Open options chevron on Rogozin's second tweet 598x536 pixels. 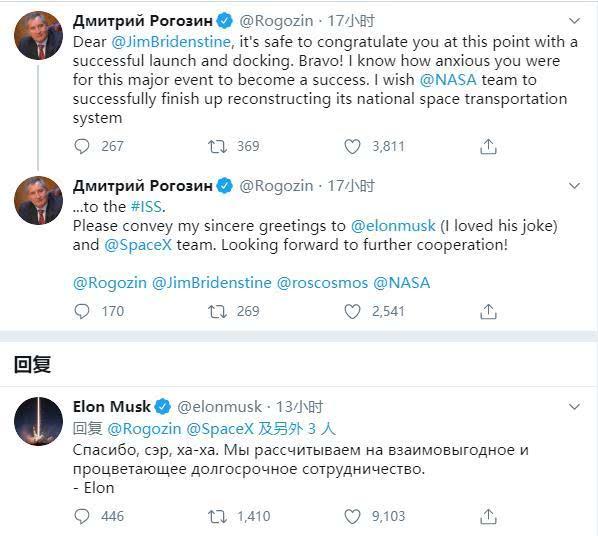tap(574, 186)
